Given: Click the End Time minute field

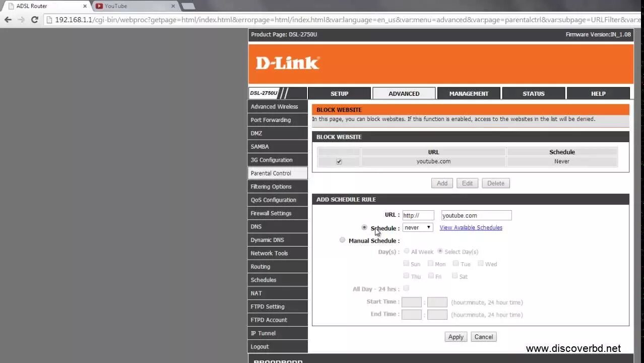Looking at the screenshot, I should coord(437,314).
